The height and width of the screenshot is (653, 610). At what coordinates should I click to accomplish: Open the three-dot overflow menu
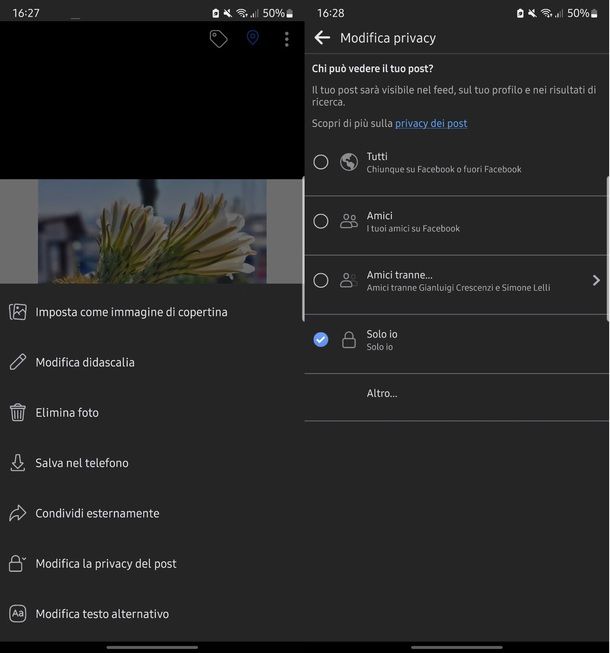coord(287,39)
